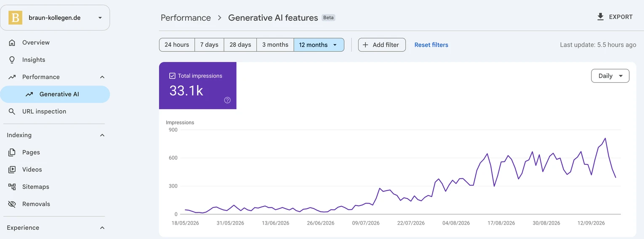Open the Generative AI report item
This screenshot has width=644, height=239.
click(x=55, y=94)
